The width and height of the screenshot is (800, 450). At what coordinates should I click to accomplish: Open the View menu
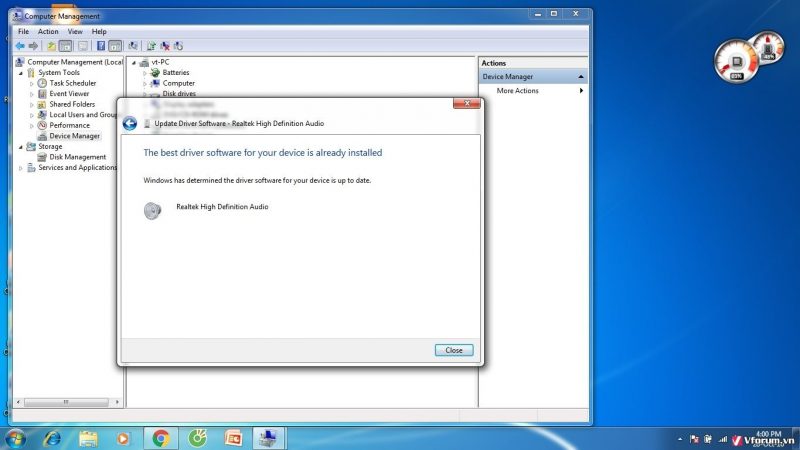(x=75, y=32)
